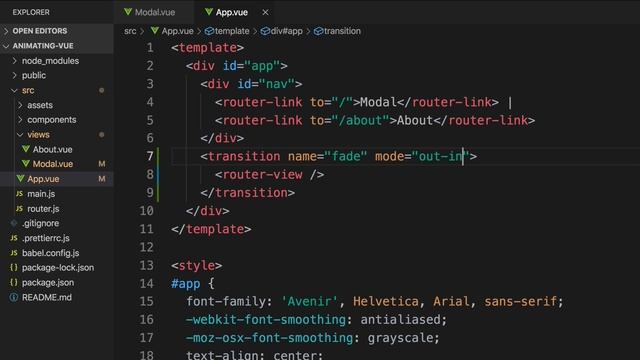
Task: Click the JS icon beside router.js
Action: click(19, 209)
